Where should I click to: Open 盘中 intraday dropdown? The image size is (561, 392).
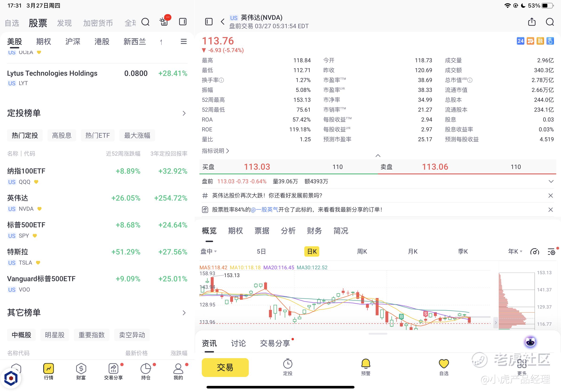click(x=209, y=251)
